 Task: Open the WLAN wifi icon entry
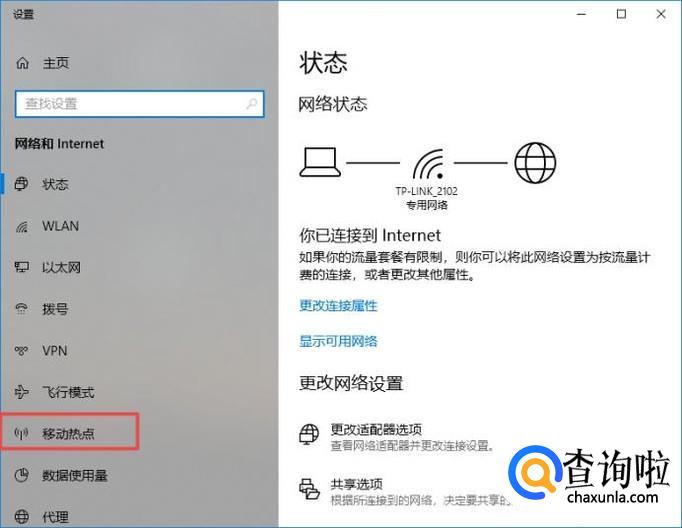21,226
